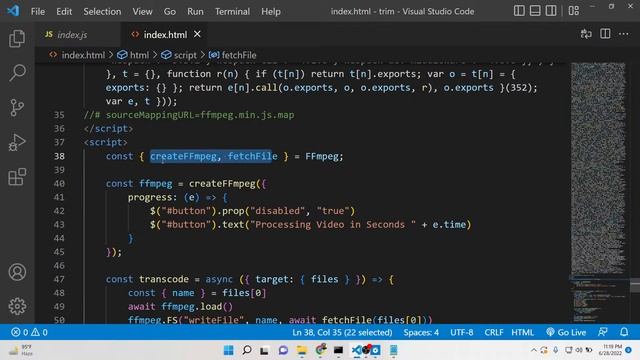Click on "createFFmpeg" in line 40
The image size is (640, 360).
222,184
